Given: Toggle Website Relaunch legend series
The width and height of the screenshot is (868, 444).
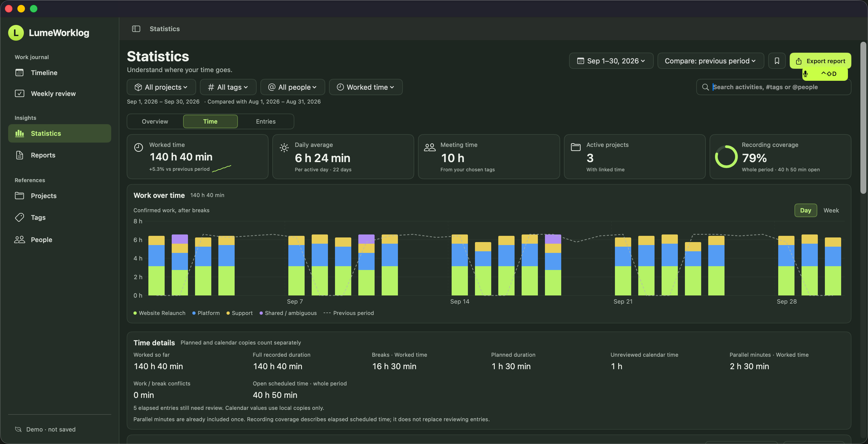Looking at the screenshot, I should (159, 313).
